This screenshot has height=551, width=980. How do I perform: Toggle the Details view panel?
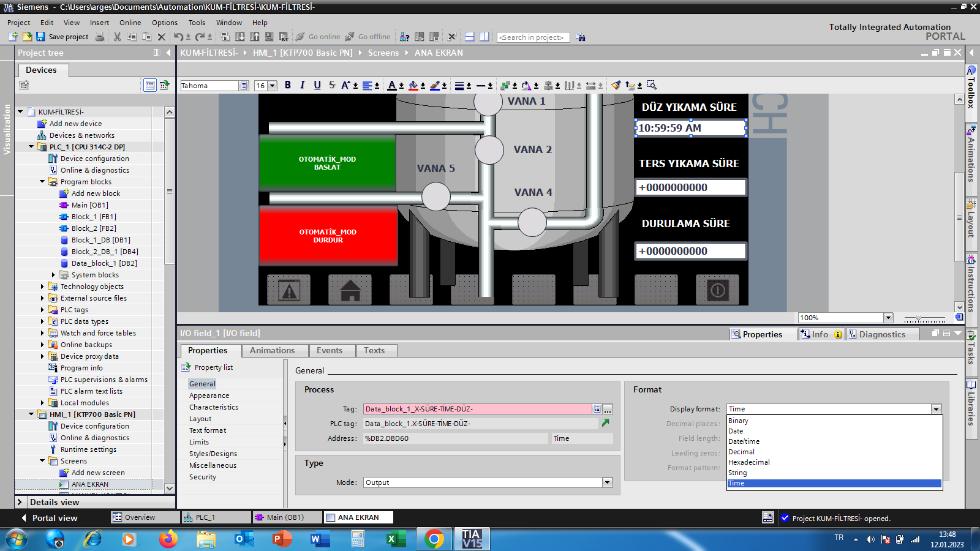20,502
